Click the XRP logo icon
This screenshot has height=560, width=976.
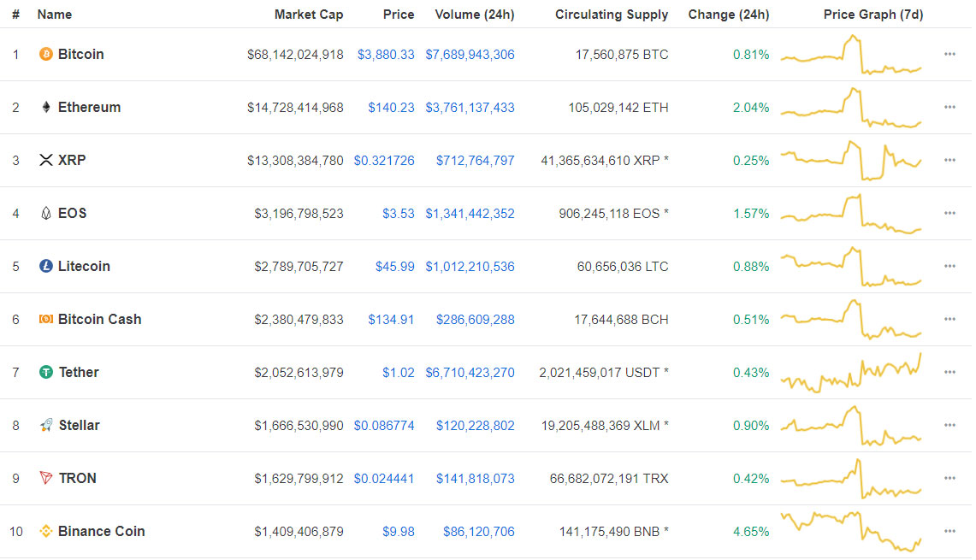coord(46,160)
